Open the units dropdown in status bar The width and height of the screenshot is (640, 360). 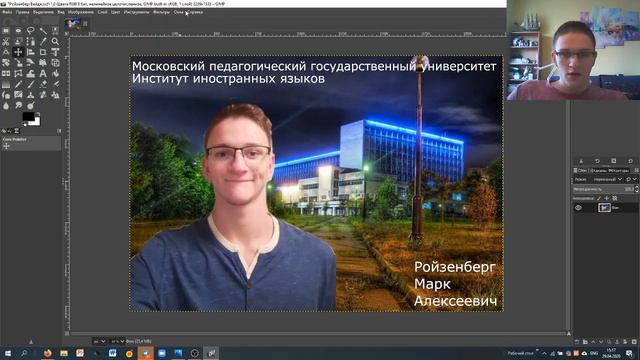(99, 341)
